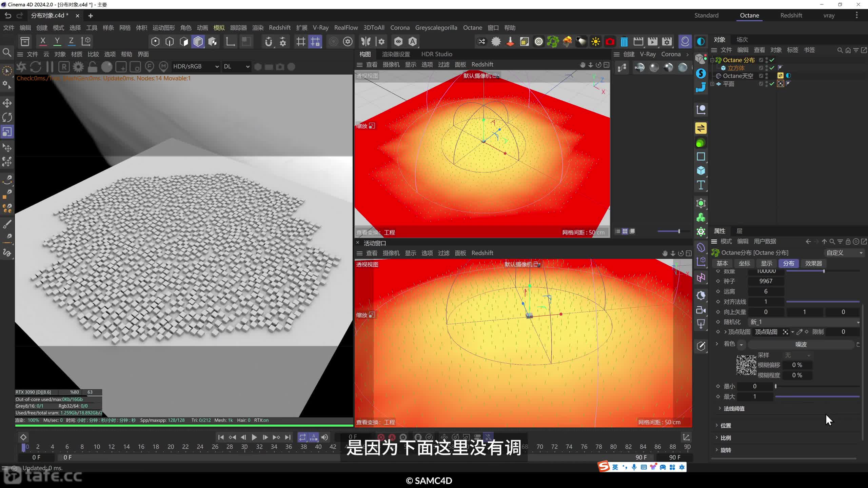Screen dimensions: 868x488
Task: Click the 种子 value field 9967
Action: click(766, 281)
